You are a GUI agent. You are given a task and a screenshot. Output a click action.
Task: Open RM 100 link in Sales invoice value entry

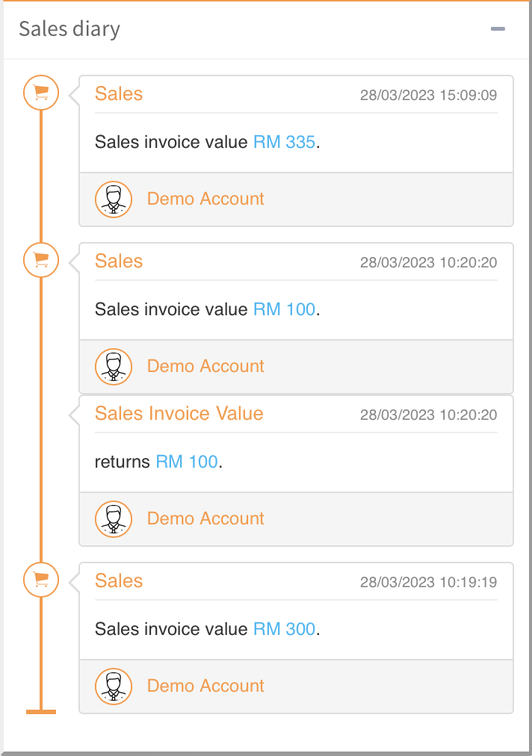point(285,309)
